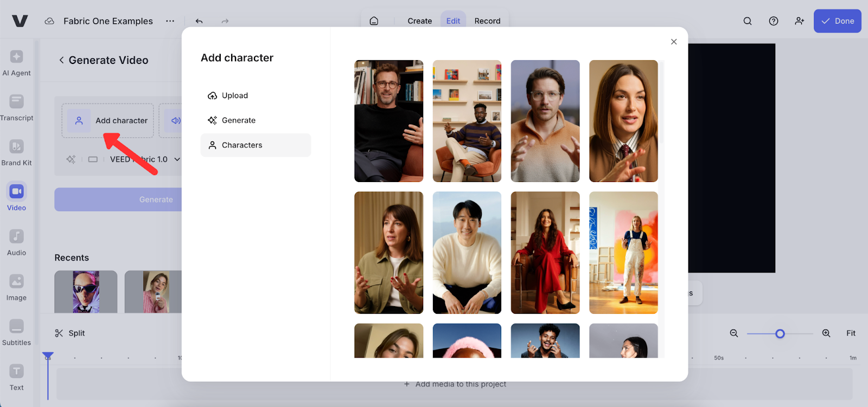Click the zoom out magnifier on timeline
Screen dimensions: 868x407
point(734,333)
